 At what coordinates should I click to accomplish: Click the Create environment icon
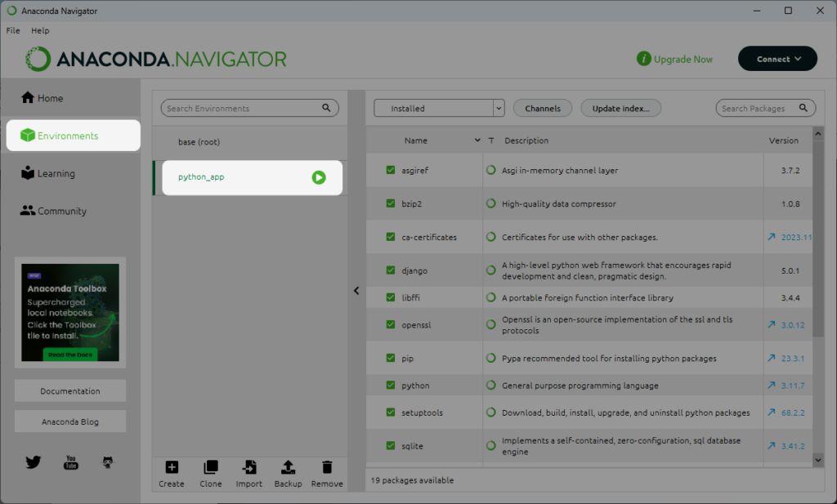click(172, 467)
